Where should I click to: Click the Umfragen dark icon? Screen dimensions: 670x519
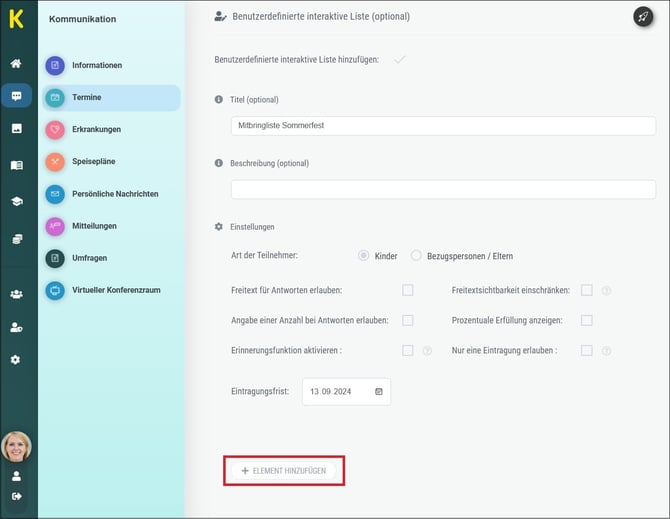(55, 258)
